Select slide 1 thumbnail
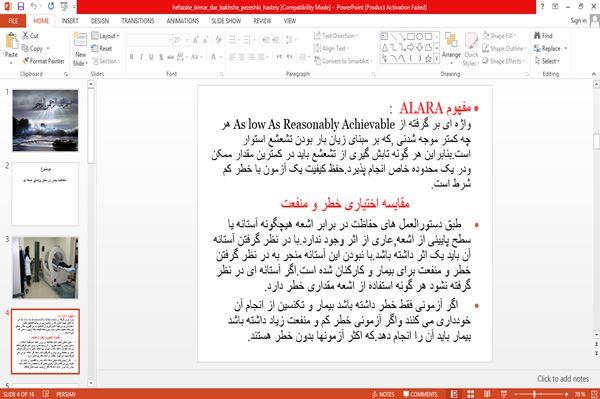Viewport: 600px width, 399px height. (45, 121)
